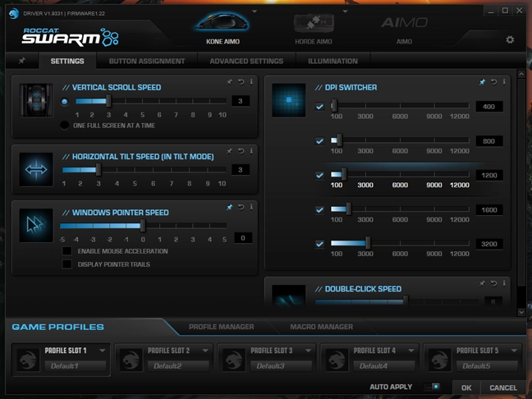The height and width of the screenshot is (399, 532).
Task: Click the Profile Slot 5 Roccat icon
Action: [440, 360]
